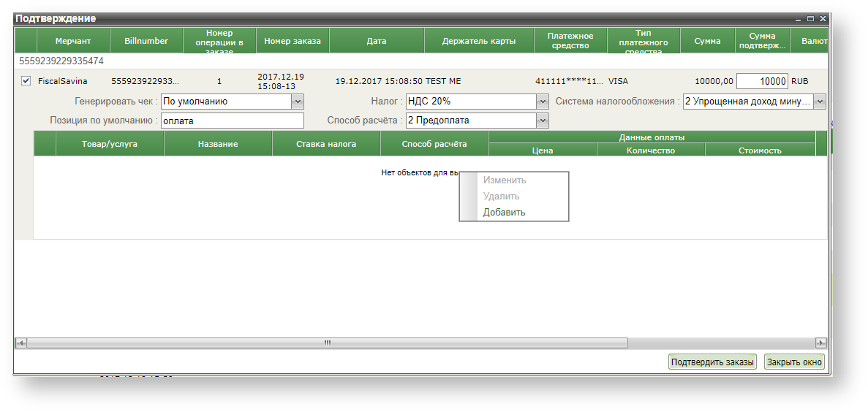
Task: Click the Позиция по умолчанию text field
Action: tap(232, 121)
